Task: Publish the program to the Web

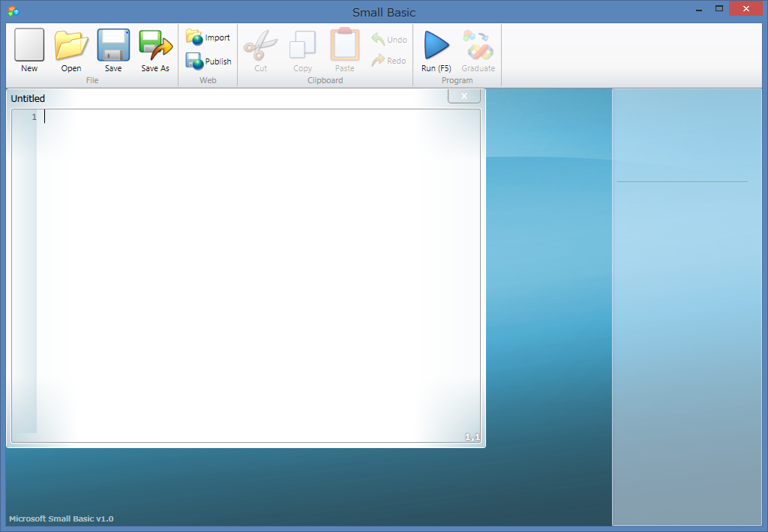Action: pyautogui.click(x=208, y=61)
